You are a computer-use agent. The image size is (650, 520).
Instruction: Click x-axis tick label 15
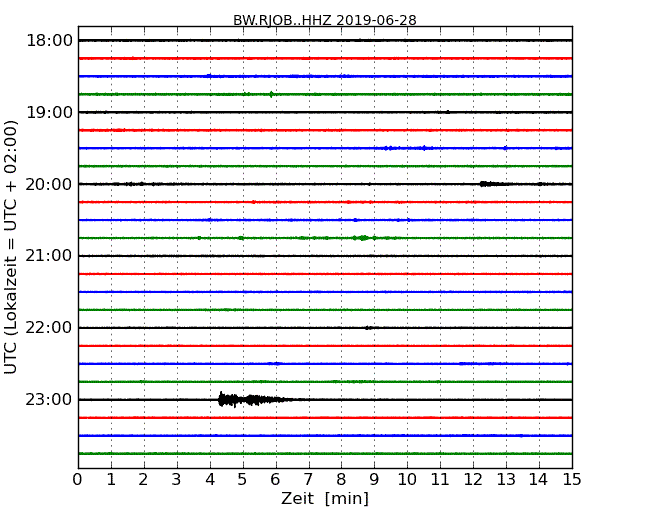point(572,479)
